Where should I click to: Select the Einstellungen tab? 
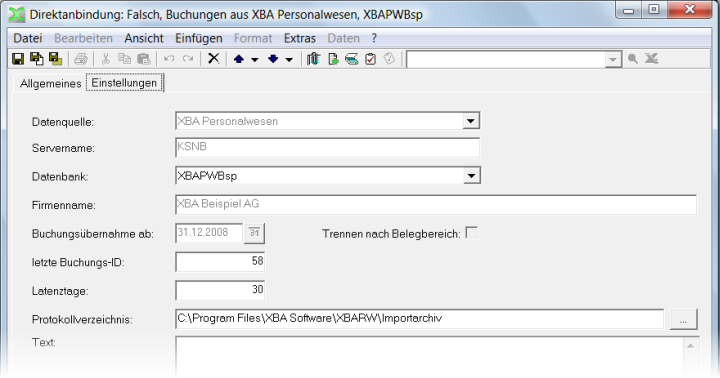coord(124,83)
